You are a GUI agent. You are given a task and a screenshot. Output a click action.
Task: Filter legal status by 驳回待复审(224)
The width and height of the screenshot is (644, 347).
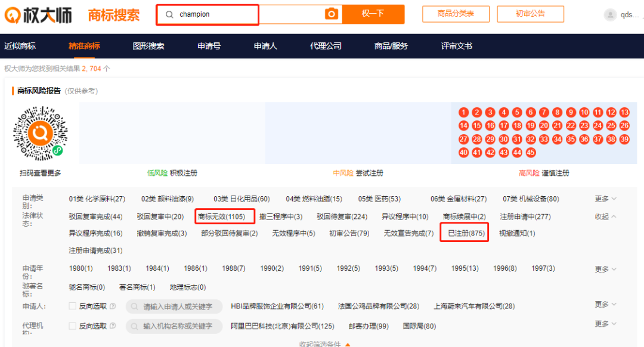tap(342, 216)
